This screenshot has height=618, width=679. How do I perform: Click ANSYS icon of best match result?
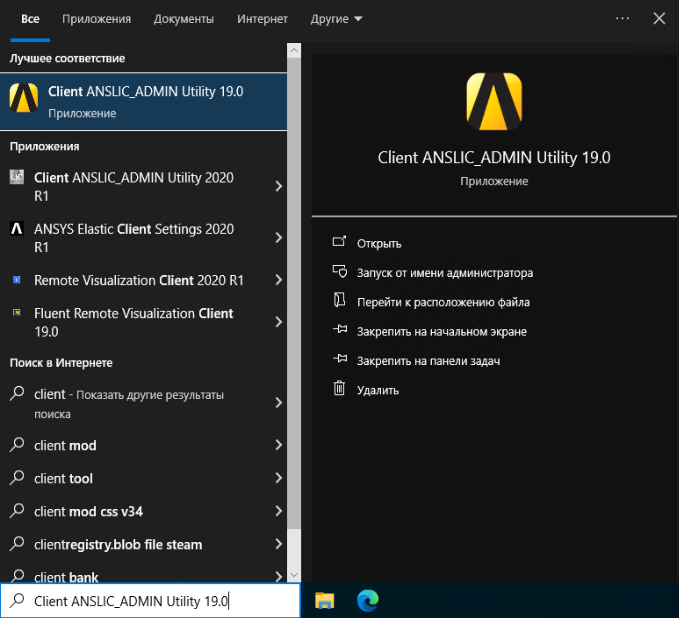tap(24, 98)
